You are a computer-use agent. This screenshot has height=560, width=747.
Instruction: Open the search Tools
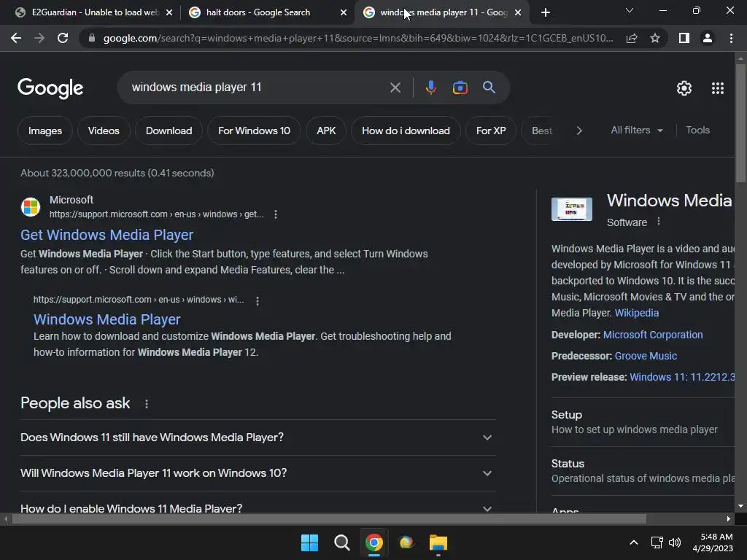697,130
